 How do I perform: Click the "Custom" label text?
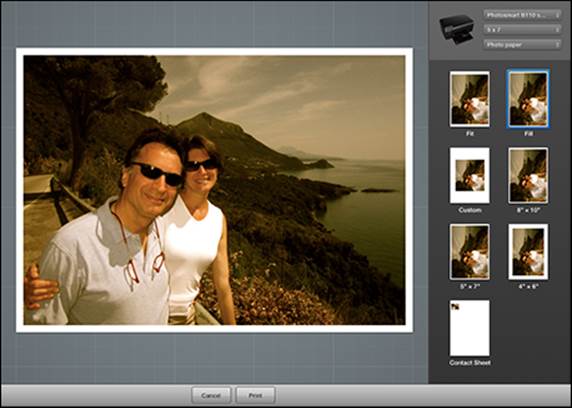(470, 210)
